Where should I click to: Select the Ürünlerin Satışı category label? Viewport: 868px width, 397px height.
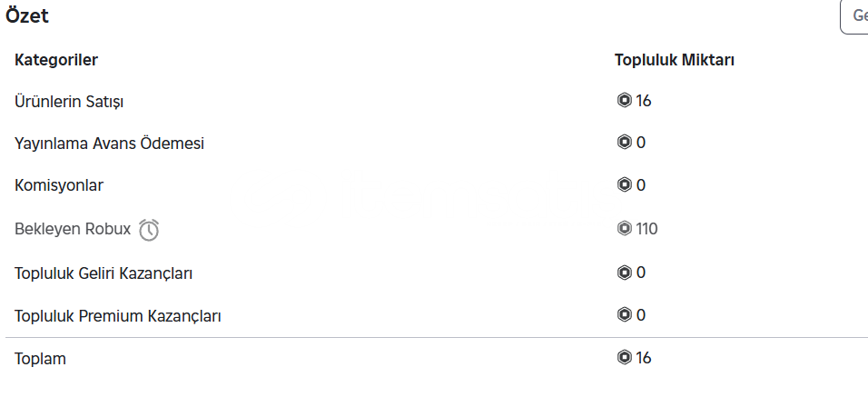(69, 103)
